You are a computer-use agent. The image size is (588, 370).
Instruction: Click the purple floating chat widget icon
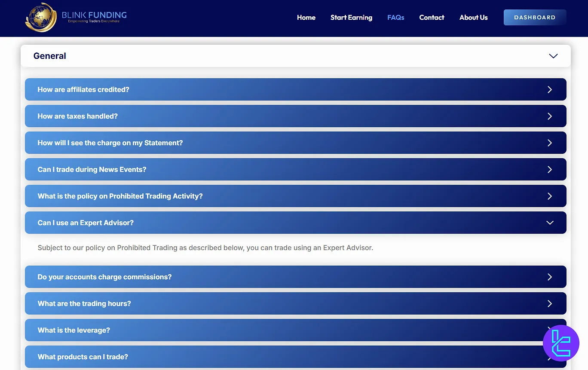pos(561,343)
